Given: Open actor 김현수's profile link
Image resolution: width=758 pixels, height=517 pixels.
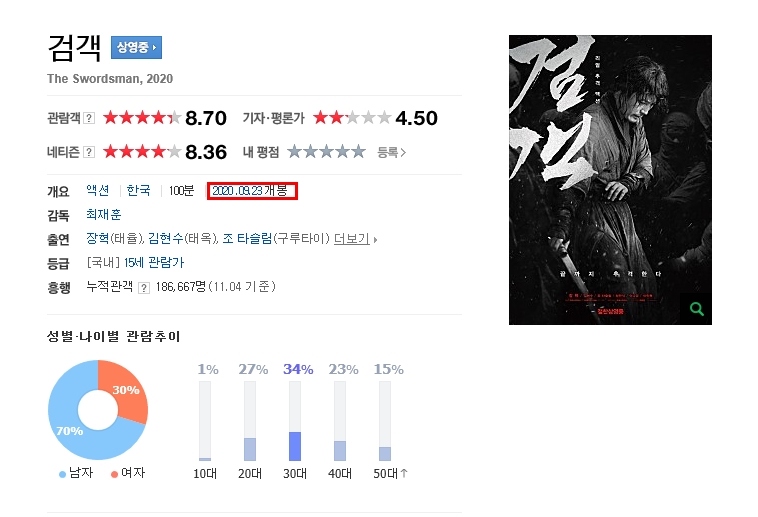Looking at the screenshot, I should (165, 238).
